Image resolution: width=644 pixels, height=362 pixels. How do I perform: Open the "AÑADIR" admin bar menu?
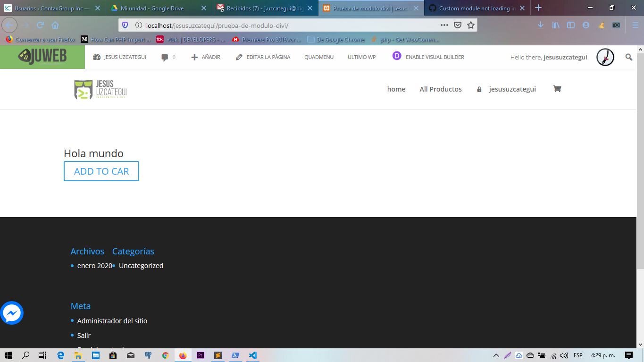click(205, 57)
